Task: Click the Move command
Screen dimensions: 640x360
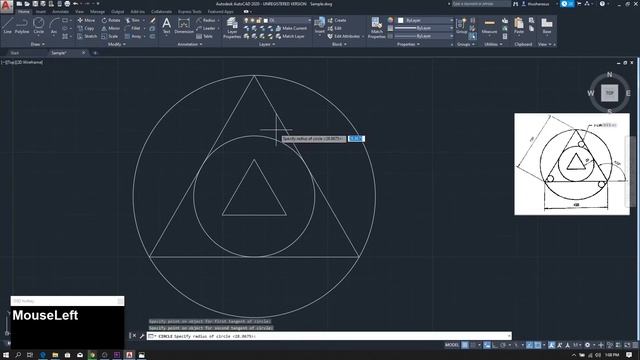Action: [86, 20]
